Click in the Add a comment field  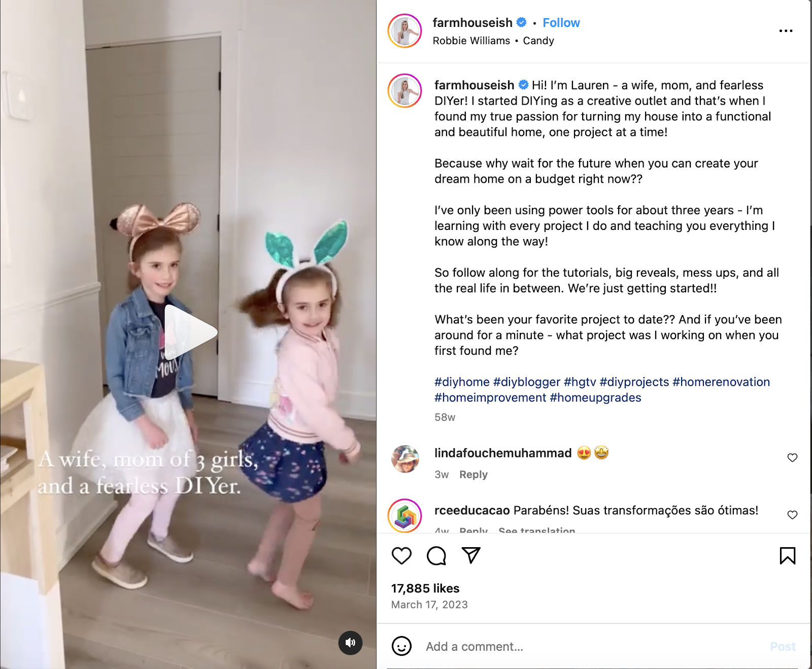pyautogui.click(x=594, y=647)
